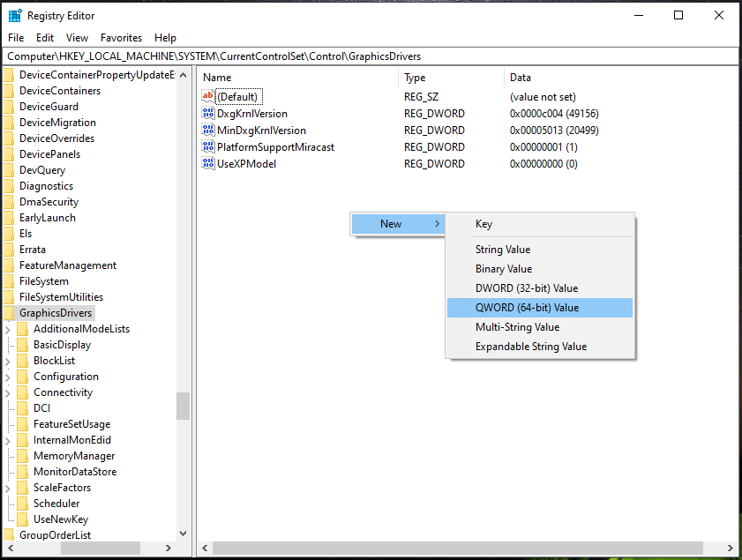Click the binary icon next to MinDxgKrnlVersion

coord(210,130)
